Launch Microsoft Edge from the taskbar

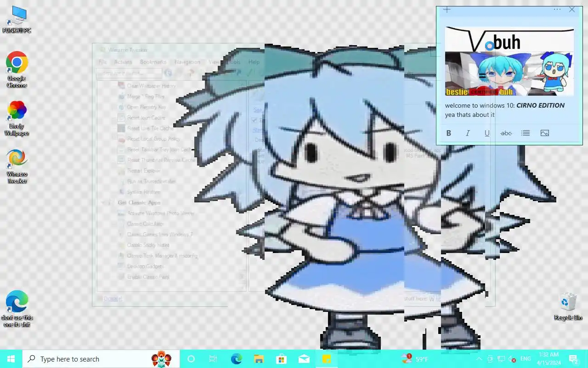(x=236, y=359)
